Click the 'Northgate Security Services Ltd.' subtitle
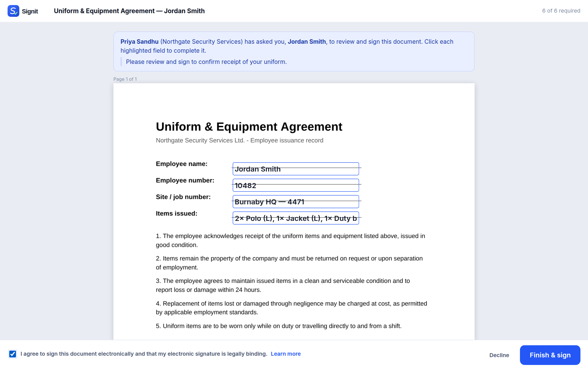 coord(239,140)
